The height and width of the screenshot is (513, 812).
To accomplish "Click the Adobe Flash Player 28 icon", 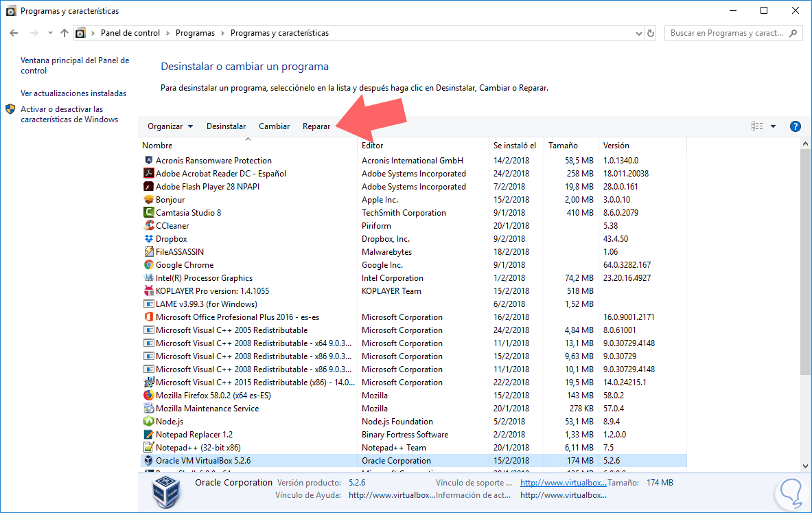I will coord(149,186).
